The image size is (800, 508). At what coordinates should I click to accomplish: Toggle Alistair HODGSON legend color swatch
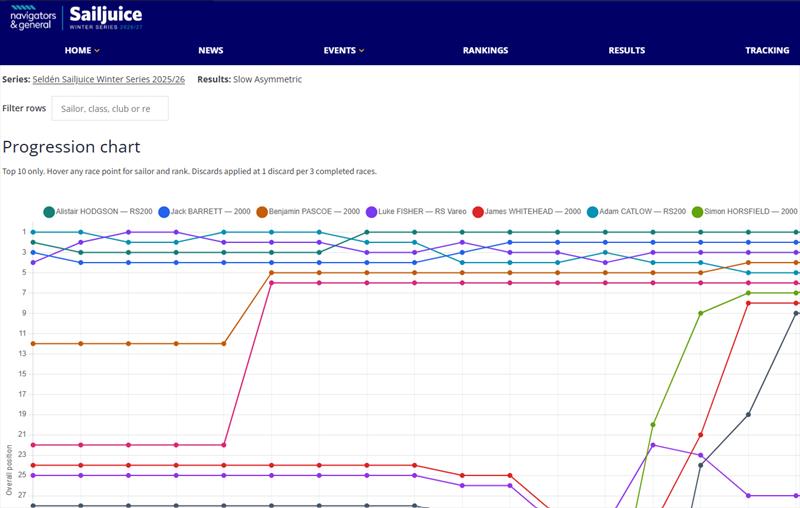49,212
